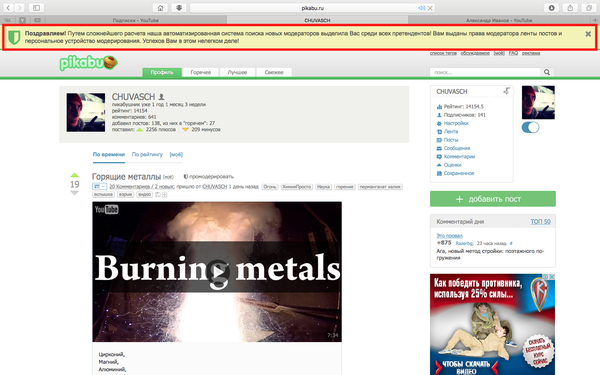
Task: Select the Наука tag
Action: coord(323,187)
